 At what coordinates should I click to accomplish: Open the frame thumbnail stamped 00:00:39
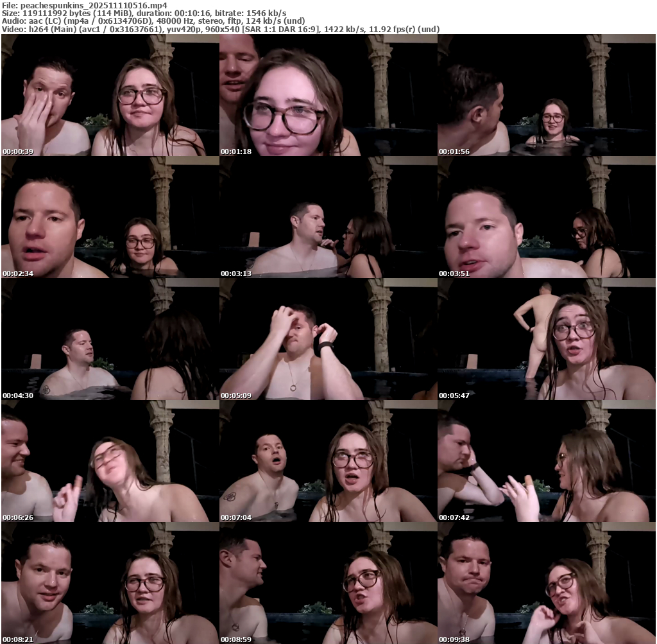click(110, 95)
